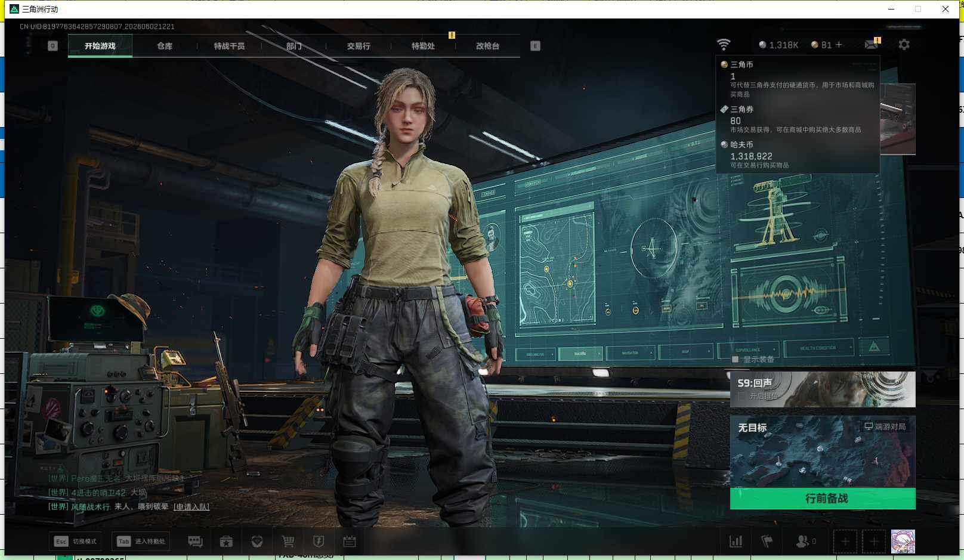Minimize the 三角洲行动 window
This screenshot has height=560, width=964.
[891, 9]
